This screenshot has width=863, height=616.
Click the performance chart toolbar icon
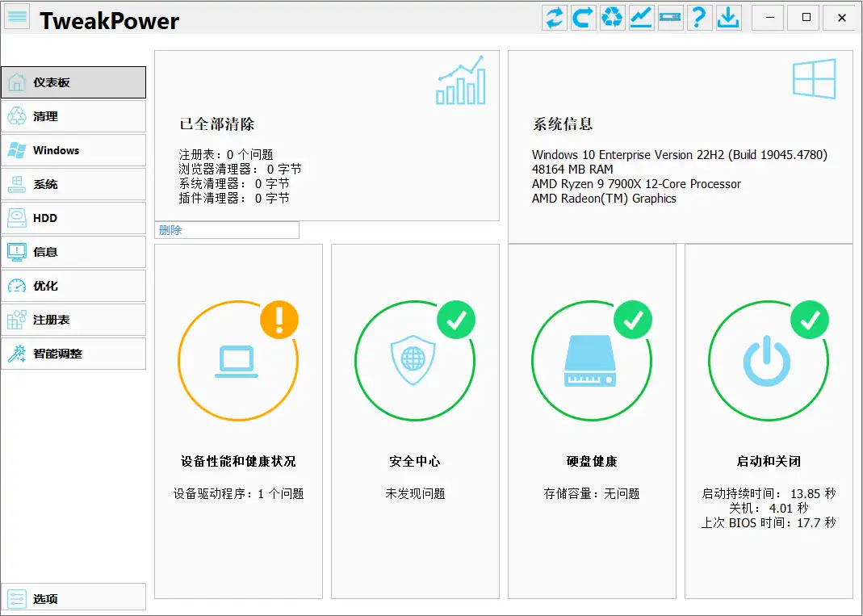(641, 17)
